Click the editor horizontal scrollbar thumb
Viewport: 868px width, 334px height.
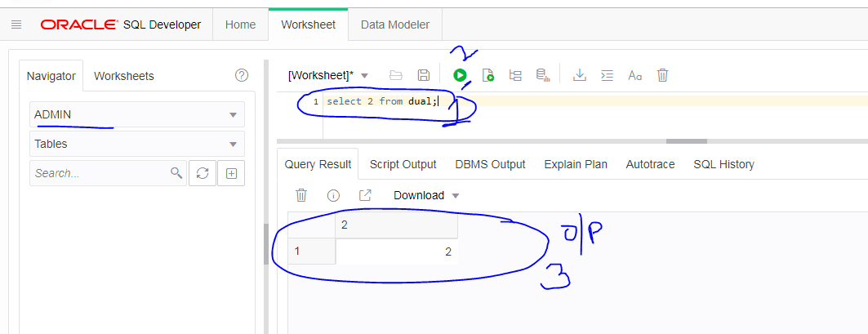[x=687, y=141]
